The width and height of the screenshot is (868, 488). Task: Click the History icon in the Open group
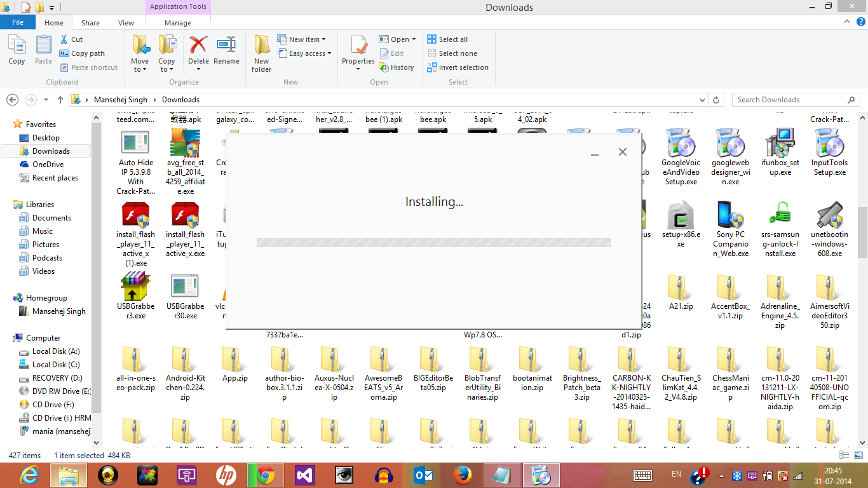click(x=384, y=67)
